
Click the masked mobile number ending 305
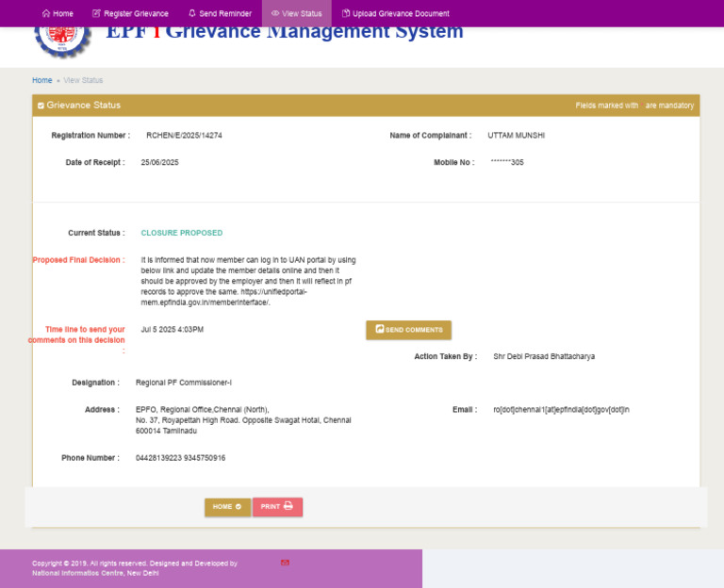point(507,162)
